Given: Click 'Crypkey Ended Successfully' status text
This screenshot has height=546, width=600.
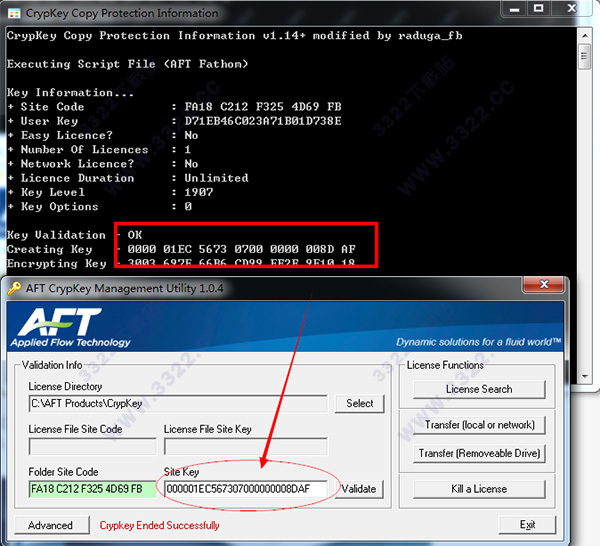Looking at the screenshot, I should pyautogui.click(x=159, y=525).
